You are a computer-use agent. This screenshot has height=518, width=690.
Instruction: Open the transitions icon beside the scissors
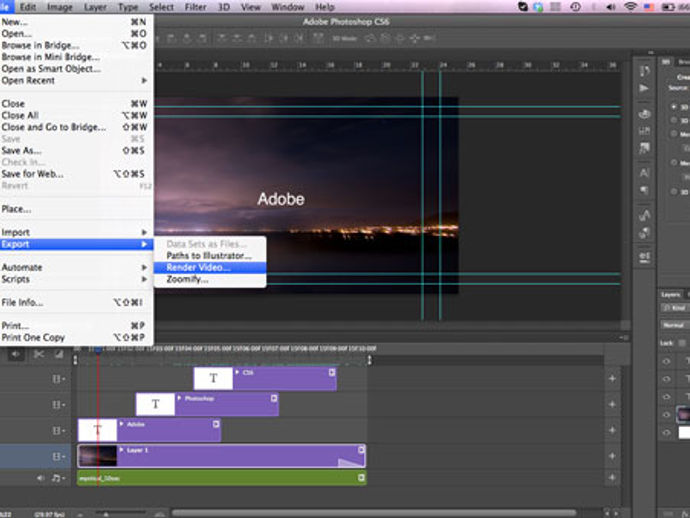coord(59,354)
